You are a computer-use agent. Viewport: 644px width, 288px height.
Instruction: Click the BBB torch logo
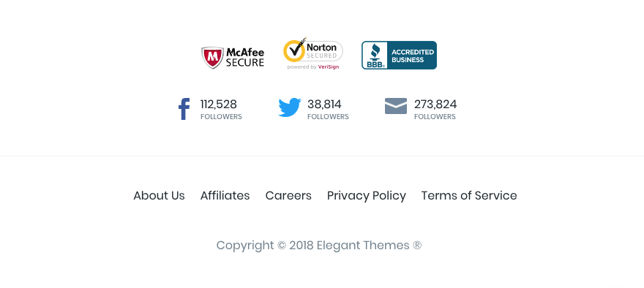pyautogui.click(x=375, y=55)
